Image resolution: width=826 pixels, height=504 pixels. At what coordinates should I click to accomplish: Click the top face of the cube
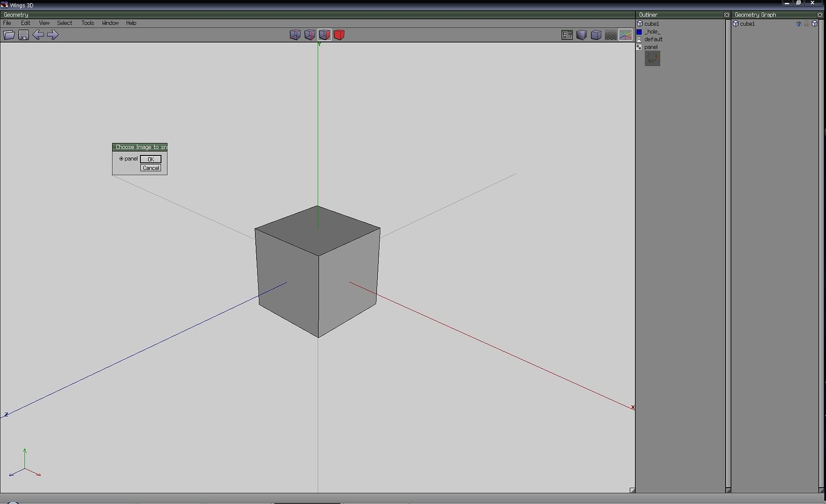tap(317, 230)
